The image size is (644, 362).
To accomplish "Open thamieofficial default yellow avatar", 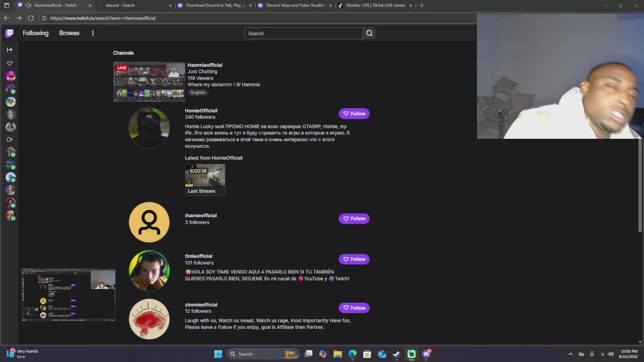I will (149, 222).
